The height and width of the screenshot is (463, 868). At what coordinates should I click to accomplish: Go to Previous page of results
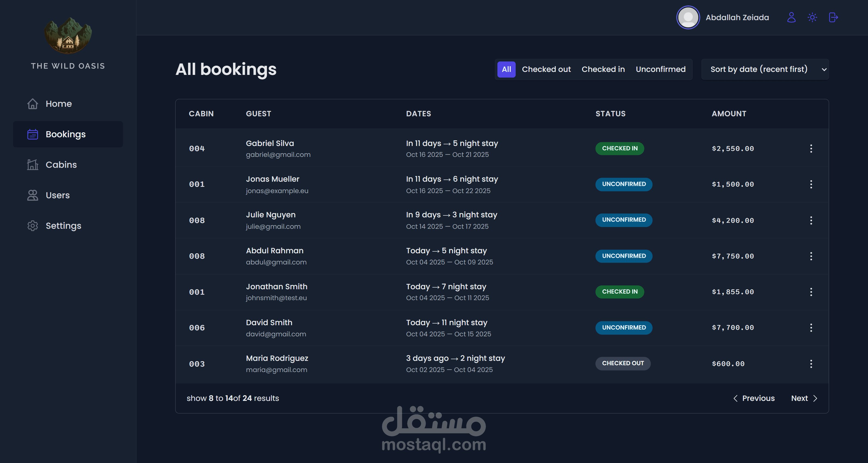754,398
